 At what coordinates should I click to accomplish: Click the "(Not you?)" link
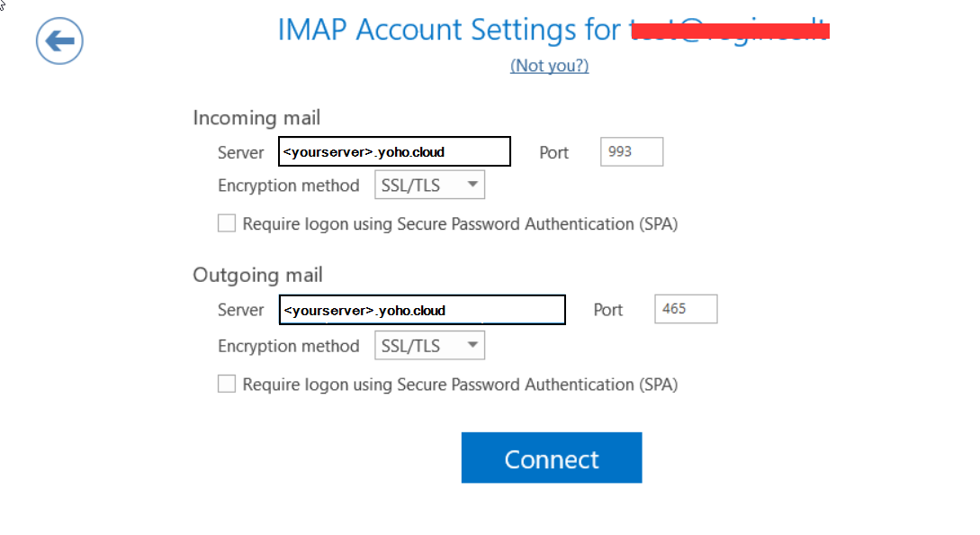549,66
